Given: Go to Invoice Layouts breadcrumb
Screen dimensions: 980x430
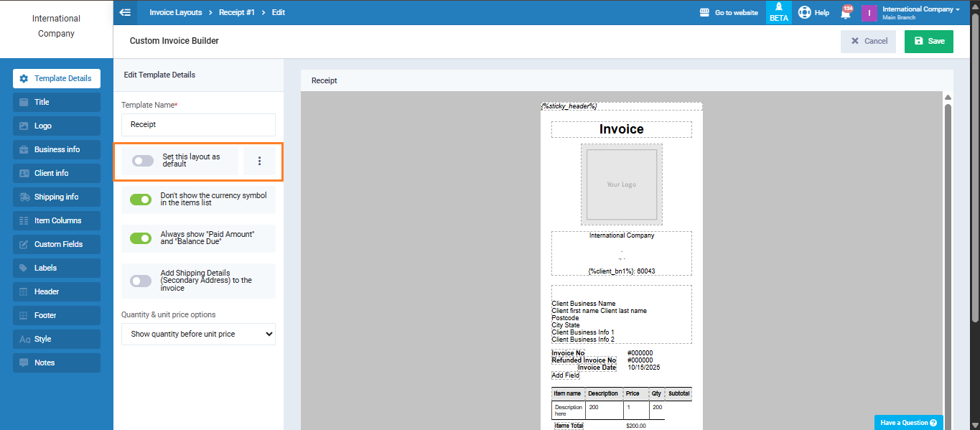Looking at the screenshot, I should [175, 12].
